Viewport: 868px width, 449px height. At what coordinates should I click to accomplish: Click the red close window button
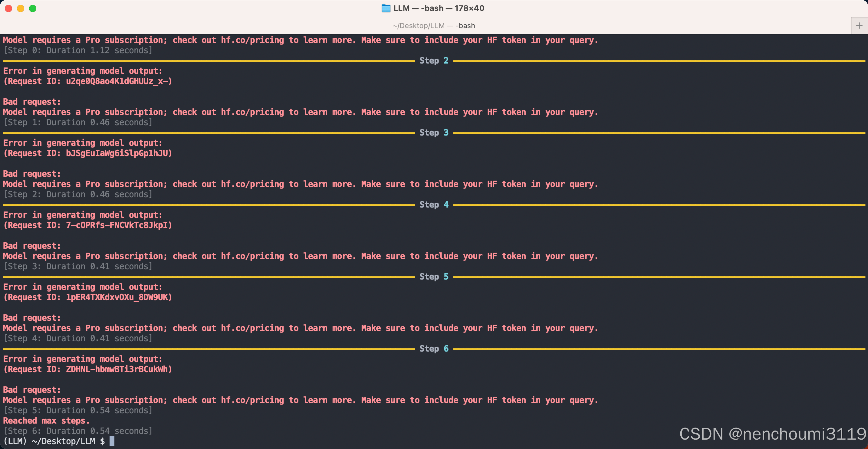[8, 8]
